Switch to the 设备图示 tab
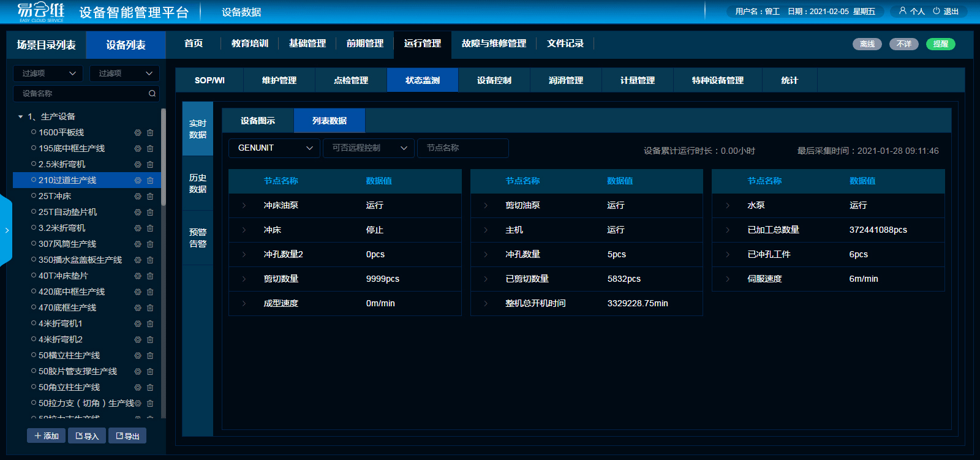Screen dimensions: 980x460 pyautogui.click(x=258, y=121)
